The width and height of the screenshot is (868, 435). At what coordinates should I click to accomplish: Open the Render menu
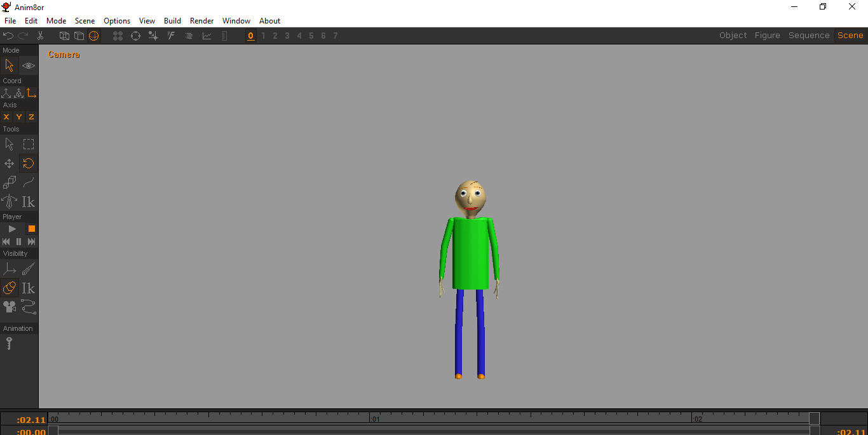point(201,20)
